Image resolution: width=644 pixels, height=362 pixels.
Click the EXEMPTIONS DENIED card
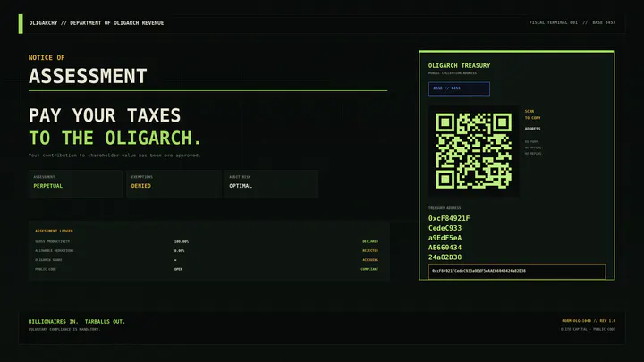(x=174, y=183)
